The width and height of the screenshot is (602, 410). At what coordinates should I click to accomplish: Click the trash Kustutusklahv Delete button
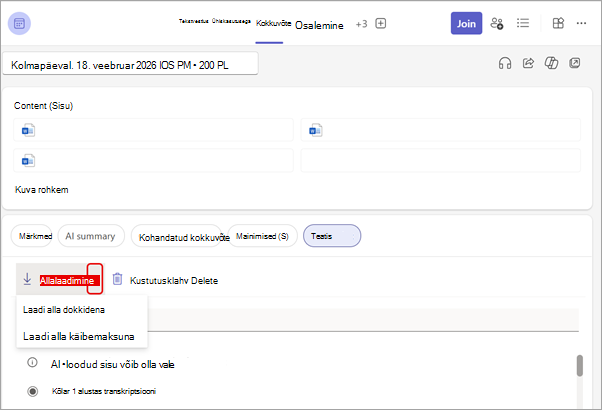click(165, 280)
